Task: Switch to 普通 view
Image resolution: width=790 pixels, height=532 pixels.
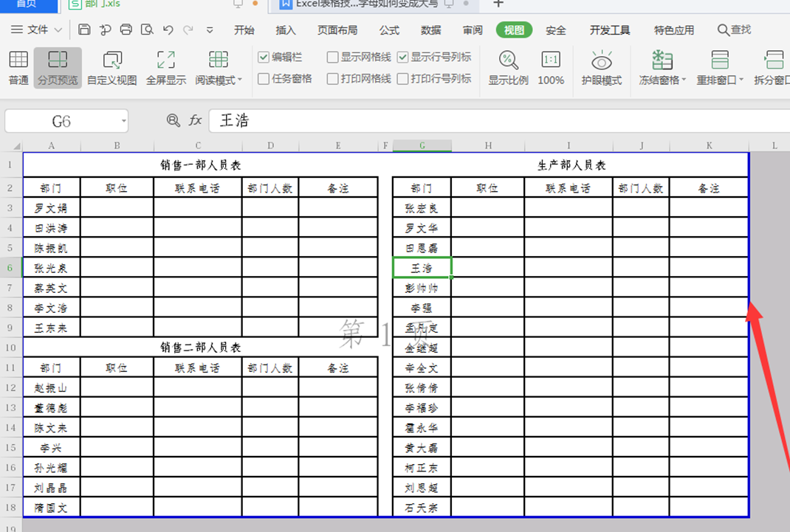Action: (x=18, y=67)
